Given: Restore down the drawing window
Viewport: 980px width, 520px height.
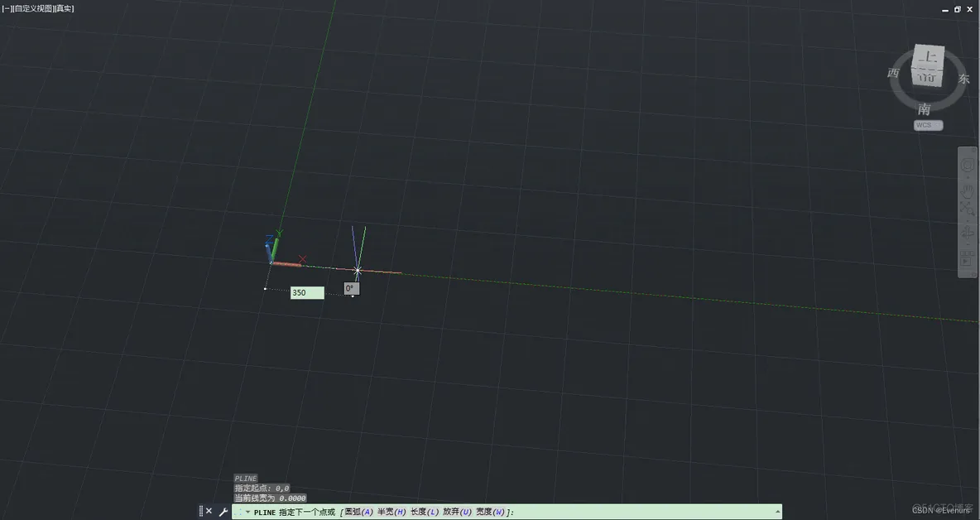Looking at the screenshot, I should pyautogui.click(x=957, y=9).
